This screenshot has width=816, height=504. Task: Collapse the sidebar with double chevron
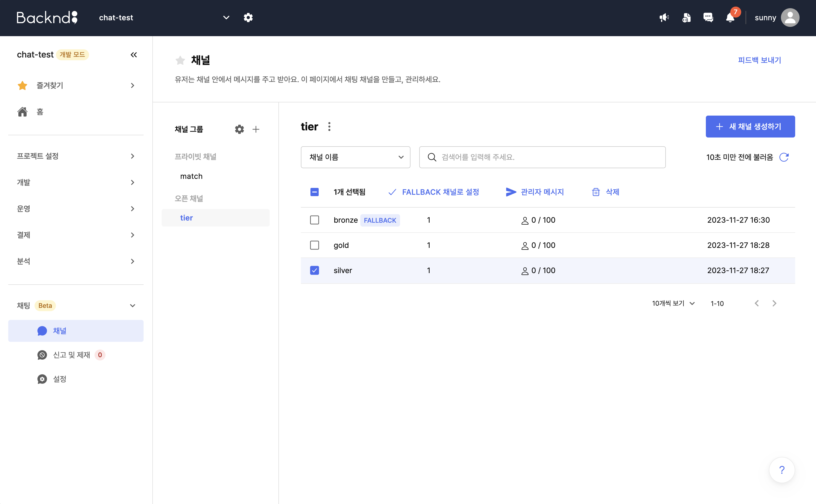(x=134, y=55)
